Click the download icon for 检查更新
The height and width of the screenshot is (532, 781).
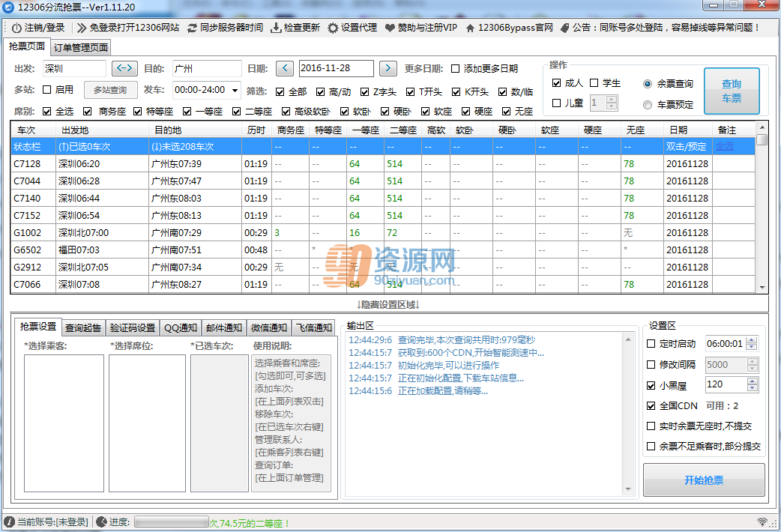tap(275, 28)
